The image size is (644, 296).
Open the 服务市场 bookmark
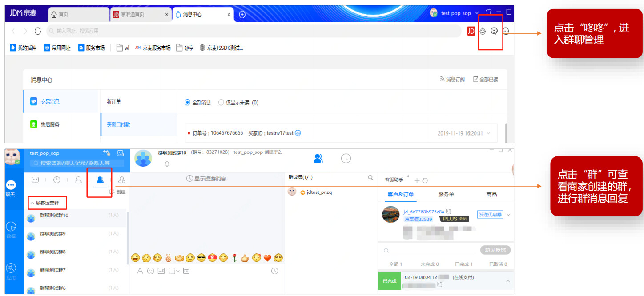92,48
